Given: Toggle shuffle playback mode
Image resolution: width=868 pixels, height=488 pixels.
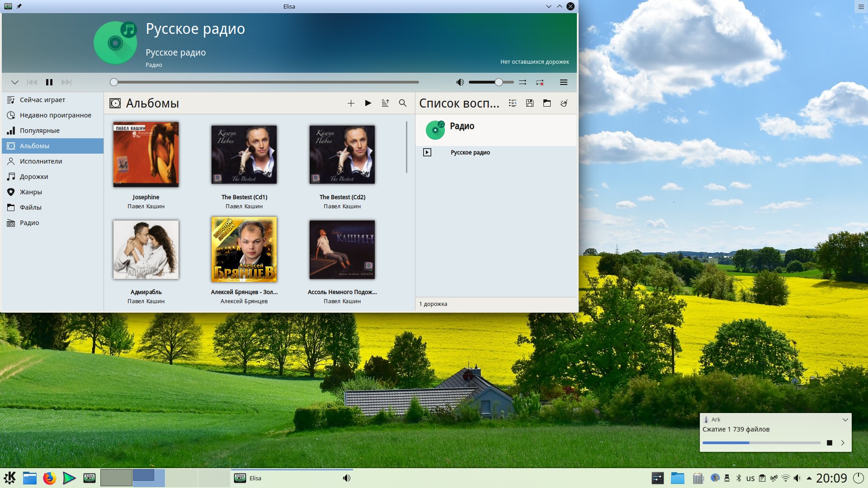Looking at the screenshot, I should click(x=523, y=82).
